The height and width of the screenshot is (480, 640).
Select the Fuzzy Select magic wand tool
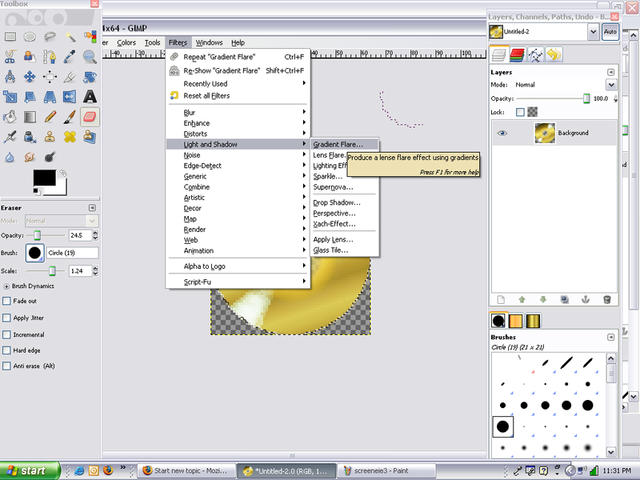click(70, 37)
